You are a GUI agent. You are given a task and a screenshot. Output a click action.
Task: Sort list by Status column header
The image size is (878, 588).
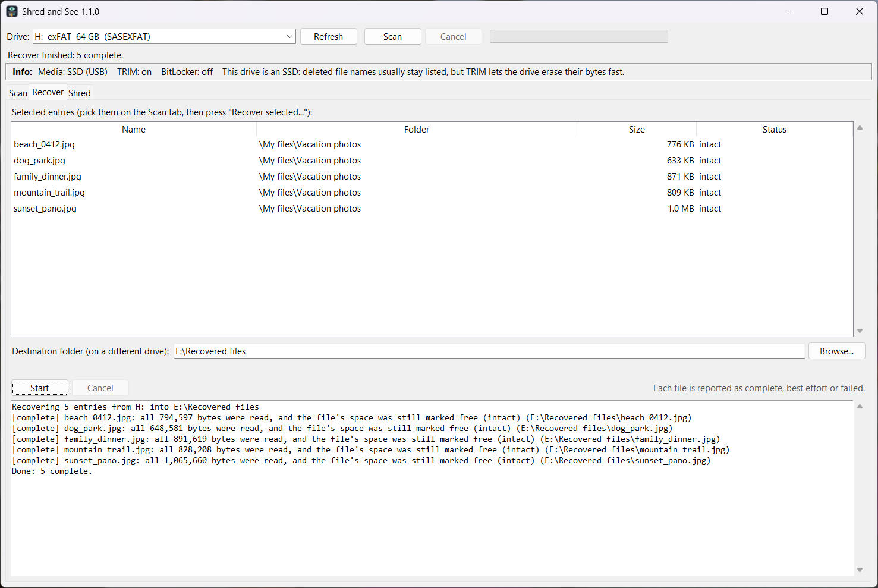click(x=775, y=129)
